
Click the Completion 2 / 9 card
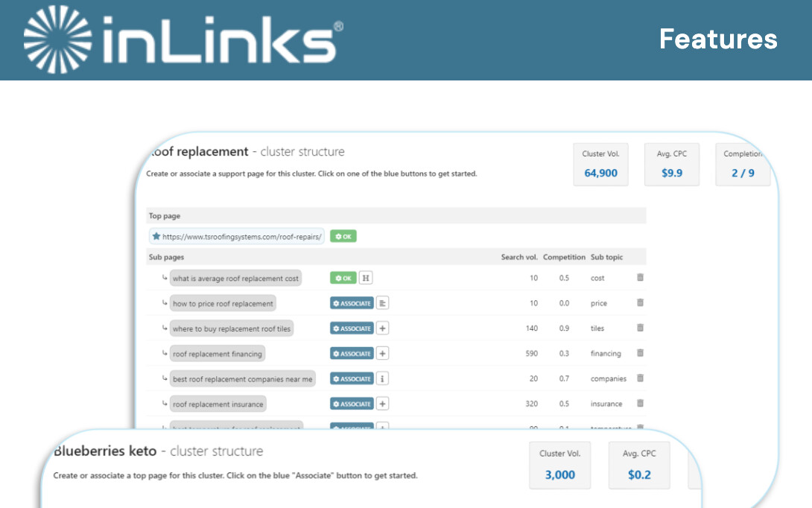[x=743, y=165]
